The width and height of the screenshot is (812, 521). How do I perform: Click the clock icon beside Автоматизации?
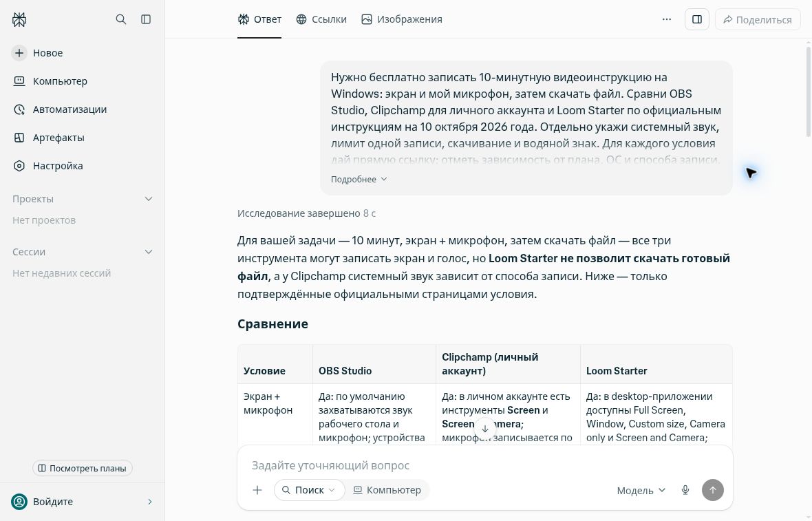coord(19,109)
